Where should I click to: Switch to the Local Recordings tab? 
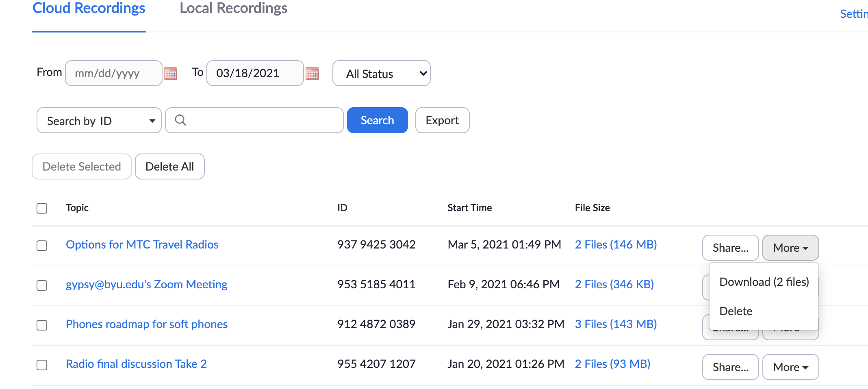[233, 9]
